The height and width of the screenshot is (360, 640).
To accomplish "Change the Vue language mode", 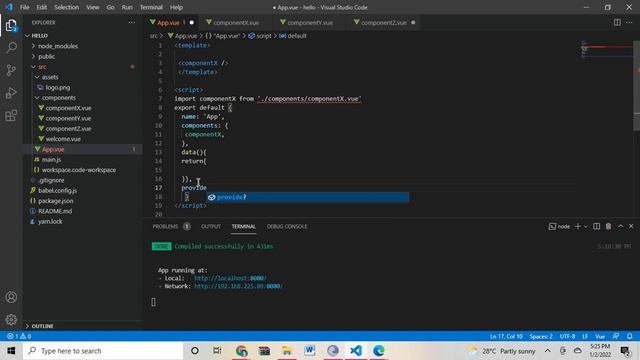I will pos(600,336).
